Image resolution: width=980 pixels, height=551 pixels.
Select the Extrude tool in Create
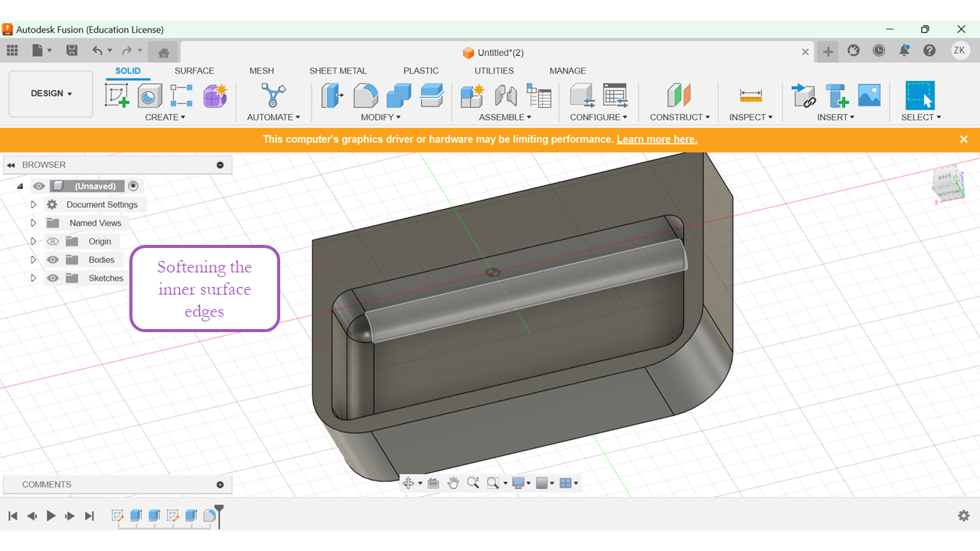[x=149, y=96]
